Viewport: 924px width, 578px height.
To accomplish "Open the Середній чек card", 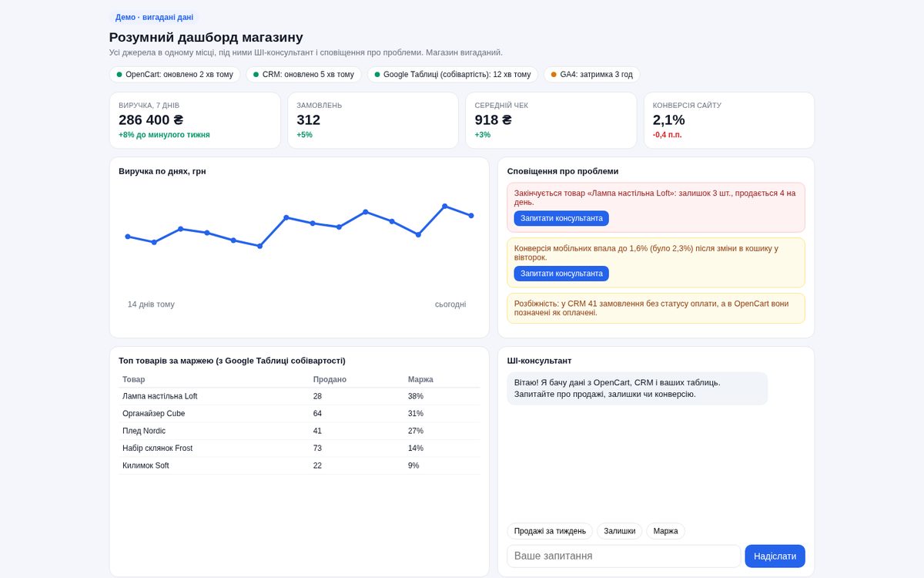I will click(x=551, y=120).
